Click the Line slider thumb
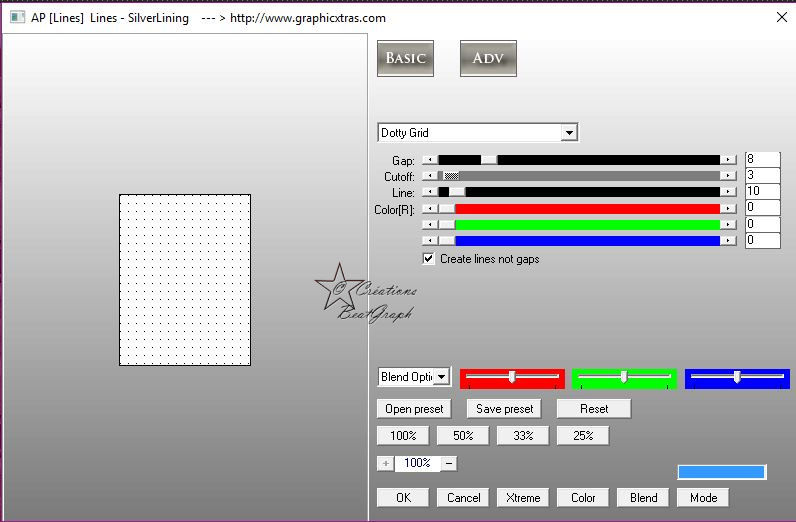The height and width of the screenshot is (522, 796). pos(457,192)
